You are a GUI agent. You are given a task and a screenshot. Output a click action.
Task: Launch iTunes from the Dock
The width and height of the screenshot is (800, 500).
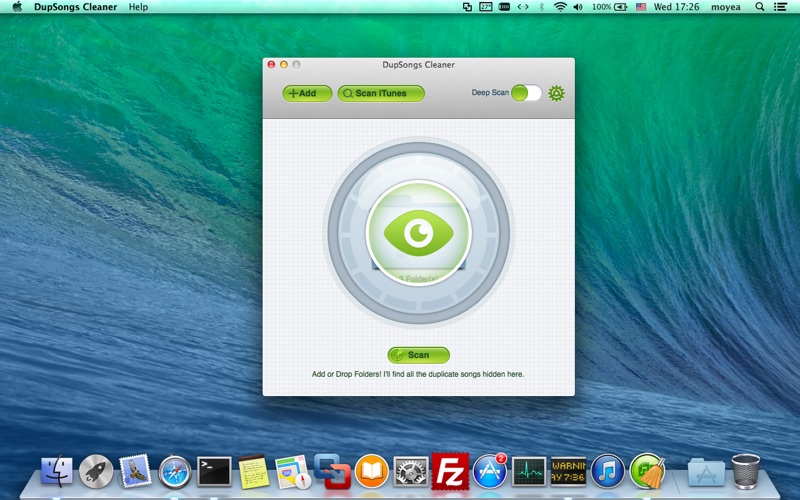pos(607,471)
